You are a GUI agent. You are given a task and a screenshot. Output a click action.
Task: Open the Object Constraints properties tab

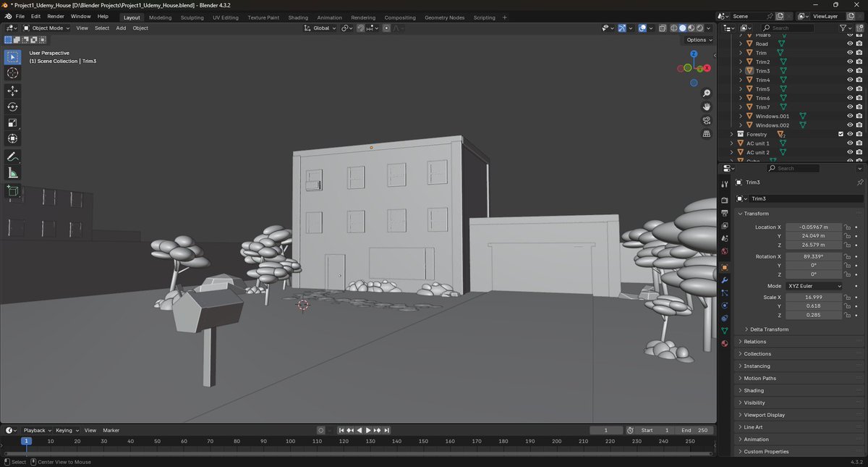(724, 319)
